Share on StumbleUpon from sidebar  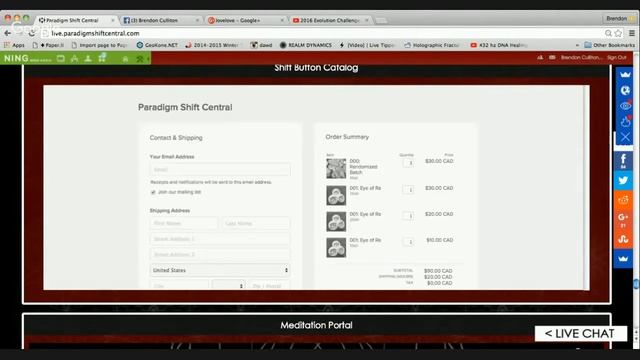623,239
